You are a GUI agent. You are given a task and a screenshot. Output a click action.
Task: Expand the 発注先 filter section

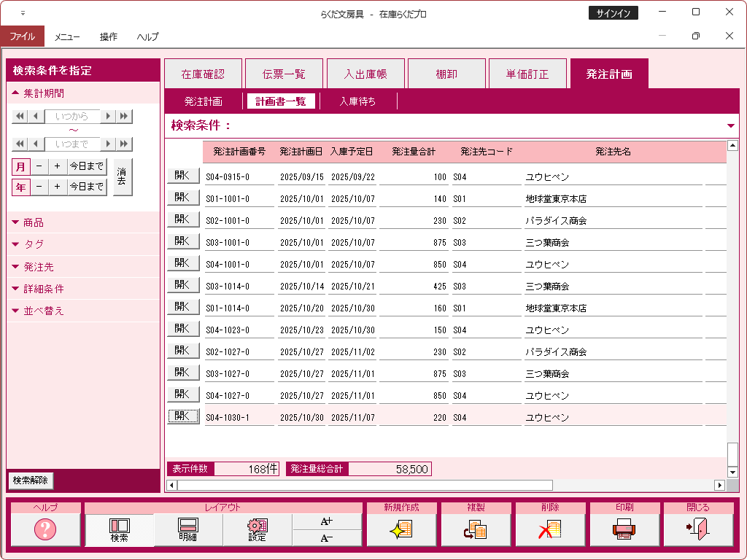pos(38,267)
